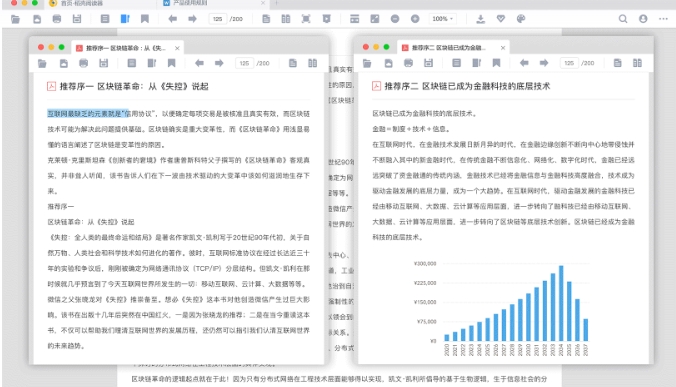Go to next page with main toolbar forward arrow

192,19
